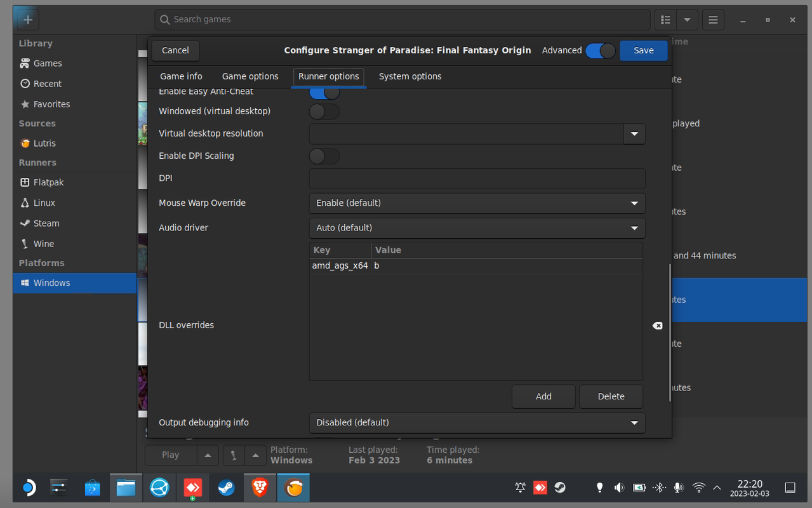The height and width of the screenshot is (508, 812).
Task: Click the show desktop button in taskbar
Action: [x=790, y=488]
